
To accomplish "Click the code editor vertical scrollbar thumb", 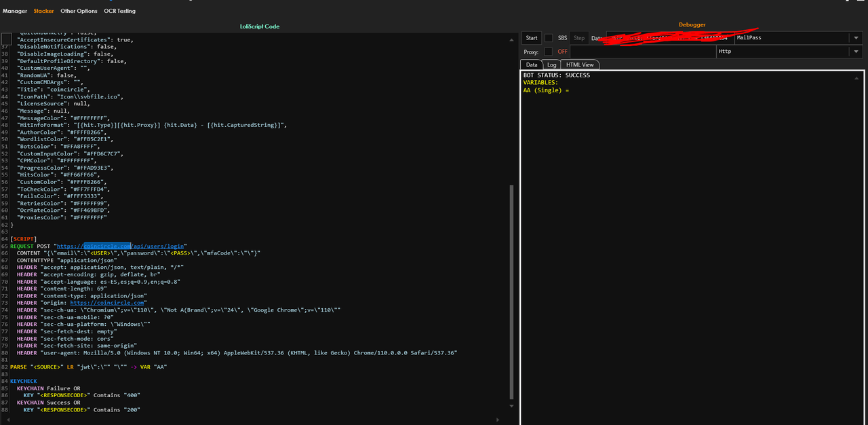I will pos(512,292).
